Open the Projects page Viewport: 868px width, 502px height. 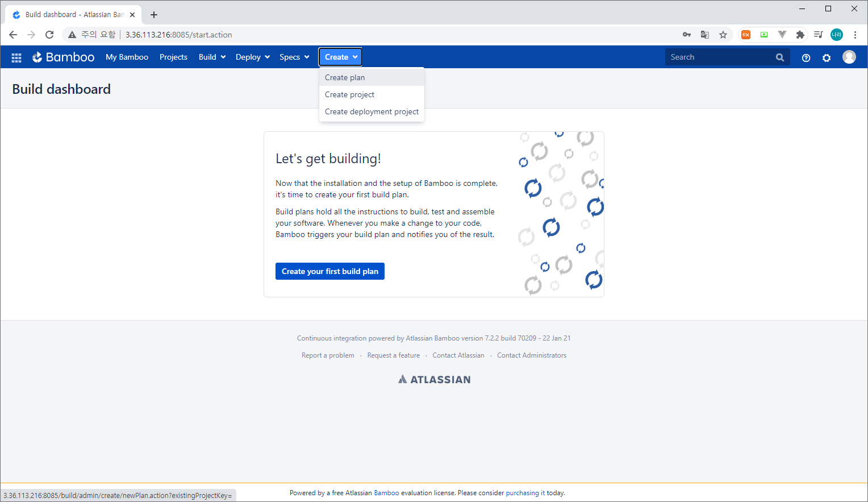coord(173,57)
